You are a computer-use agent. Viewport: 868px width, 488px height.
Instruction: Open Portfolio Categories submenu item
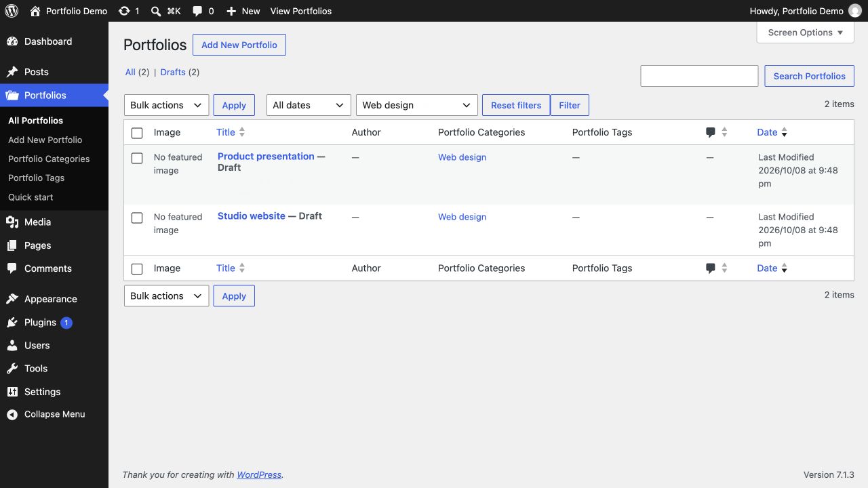click(x=49, y=159)
